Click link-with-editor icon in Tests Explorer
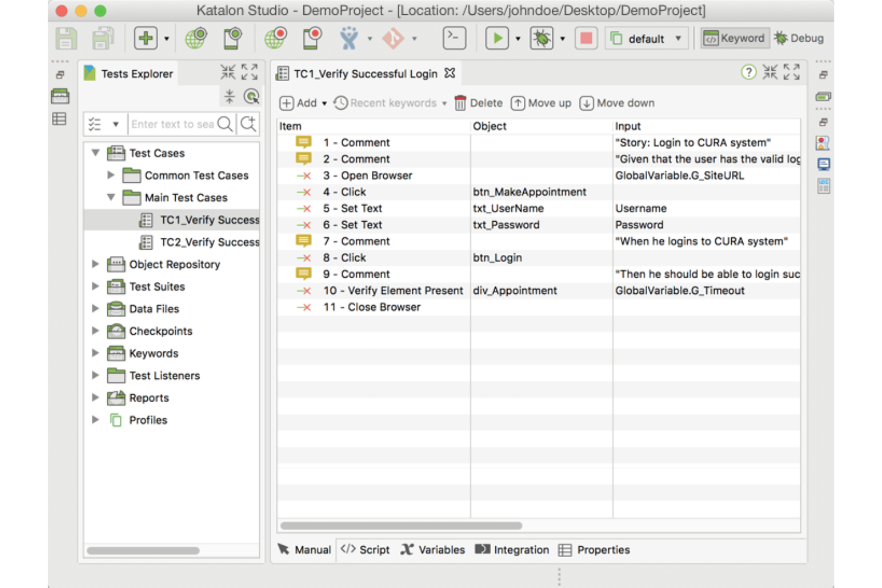882x588 pixels. pyautogui.click(x=251, y=96)
